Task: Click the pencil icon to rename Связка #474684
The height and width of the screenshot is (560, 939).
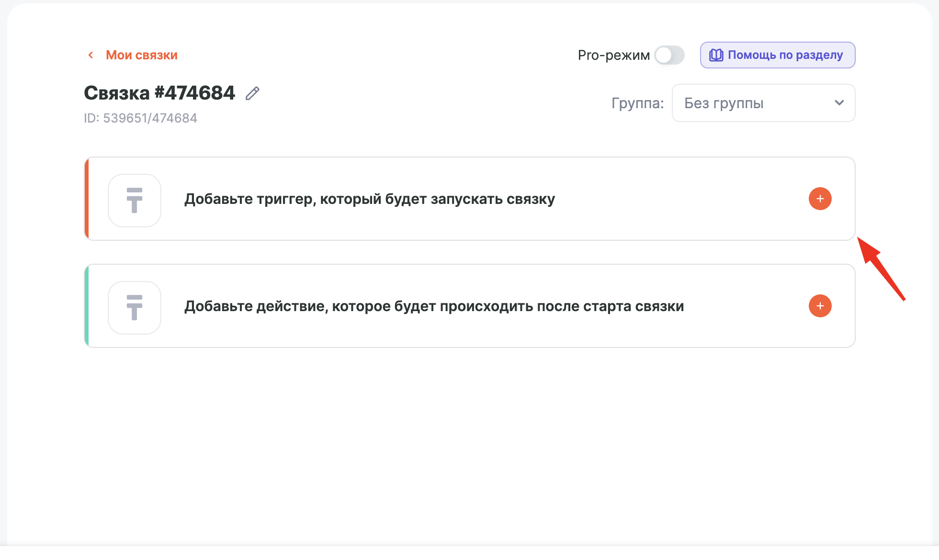Action: point(252,93)
